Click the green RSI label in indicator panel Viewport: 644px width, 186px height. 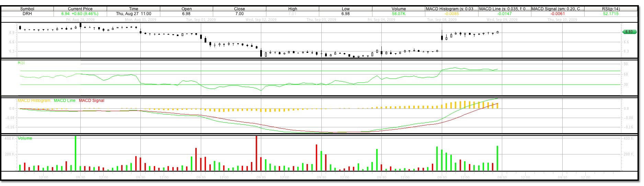pyautogui.click(x=21, y=63)
